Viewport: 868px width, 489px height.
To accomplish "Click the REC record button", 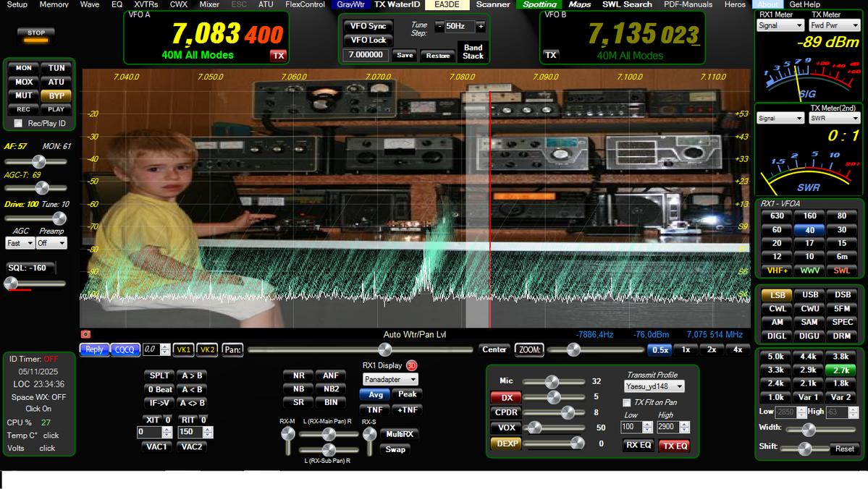I will pyautogui.click(x=23, y=109).
